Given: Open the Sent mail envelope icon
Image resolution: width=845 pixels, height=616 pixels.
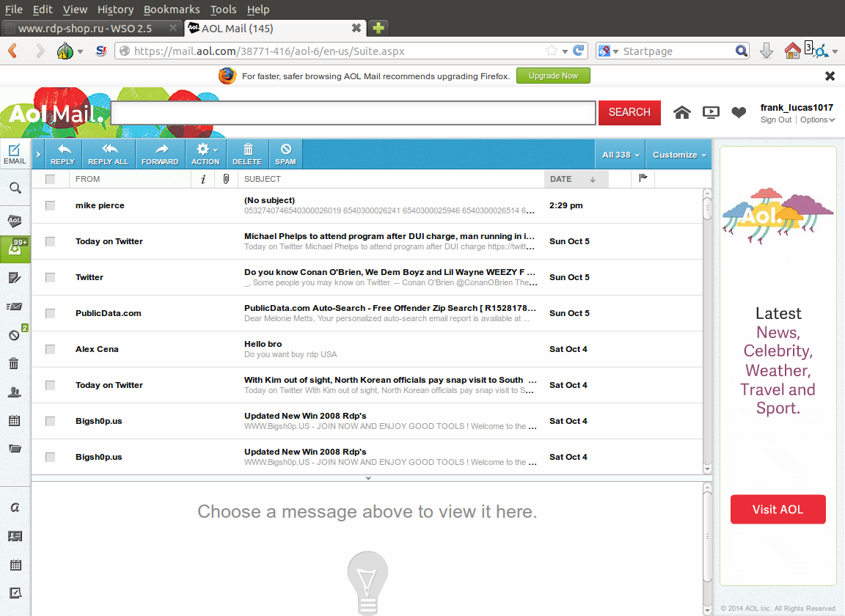Looking at the screenshot, I should 15,306.
